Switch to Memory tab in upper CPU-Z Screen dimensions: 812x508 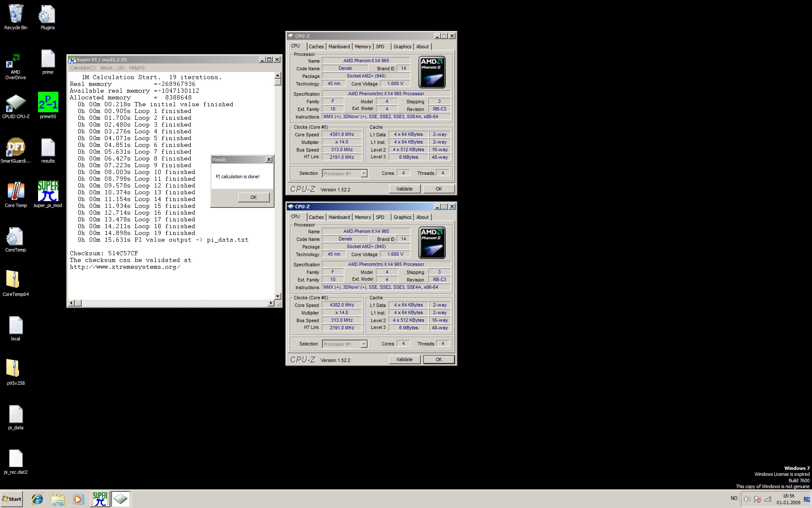tap(363, 47)
